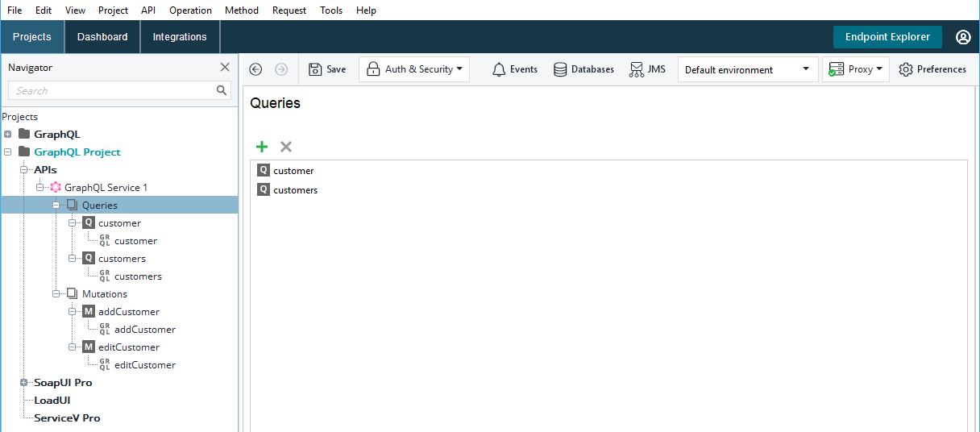Switch to the Dashboard tab

[102, 37]
